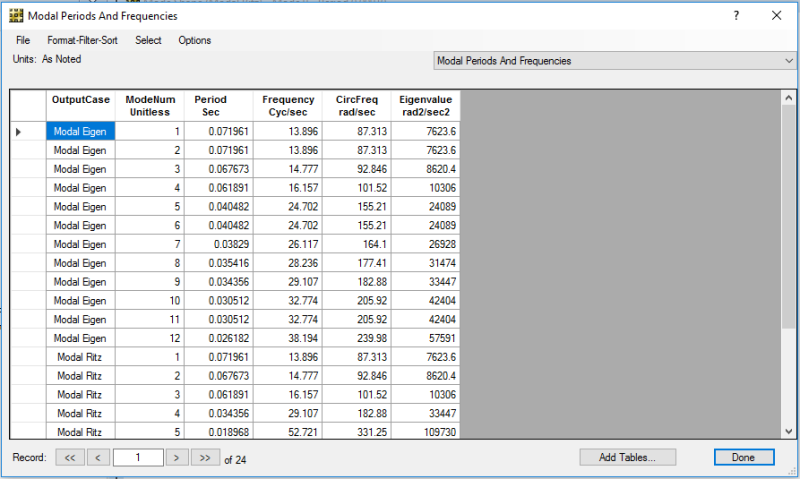Click CircFreq 331.25 in Modal Ritz mode 5

[x=357, y=432]
